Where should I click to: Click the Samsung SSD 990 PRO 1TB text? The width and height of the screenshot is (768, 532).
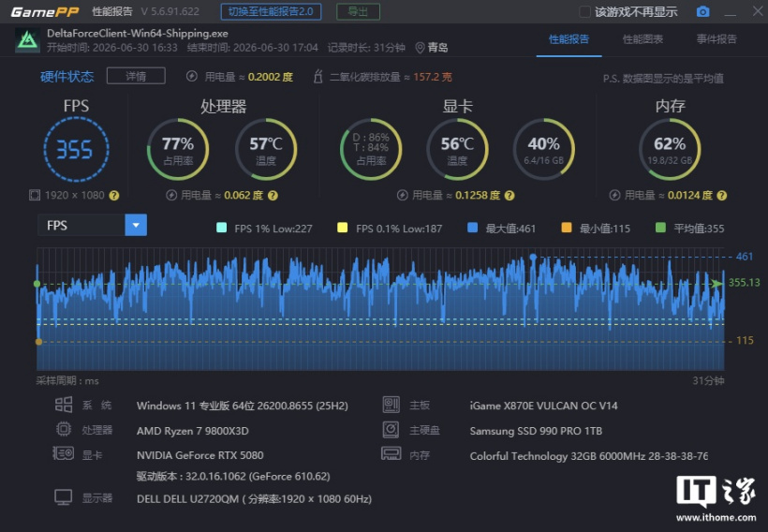coord(536,431)
